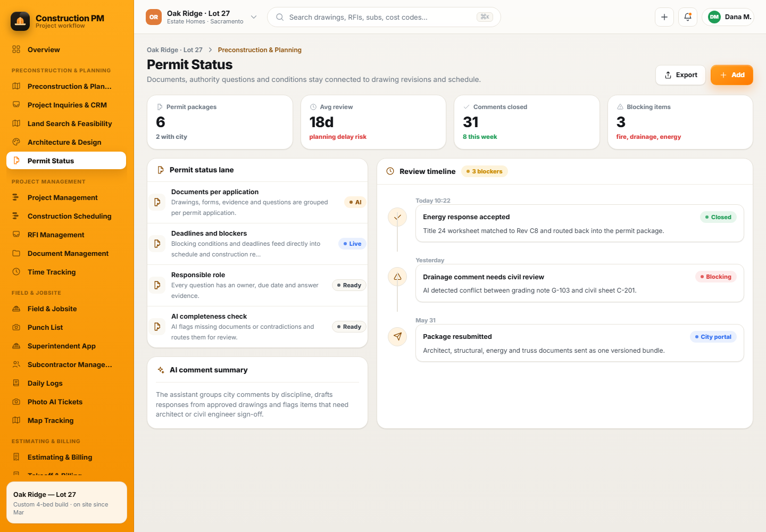Click the AI tag on Documents per application
This screenshot has height=532, width=766.
[355, 202]
